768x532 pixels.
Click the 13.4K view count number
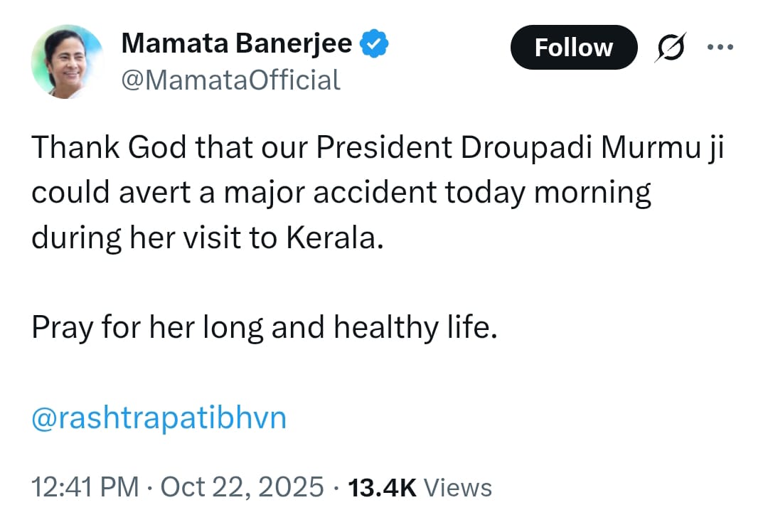[x=381, y=487]
